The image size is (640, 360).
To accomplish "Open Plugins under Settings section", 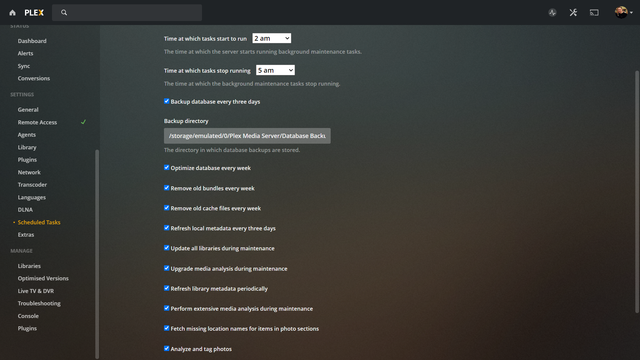I will (27, 160).
